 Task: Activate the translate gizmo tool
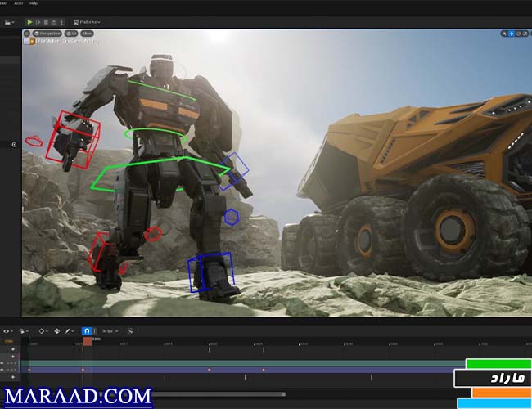(512, 34)
